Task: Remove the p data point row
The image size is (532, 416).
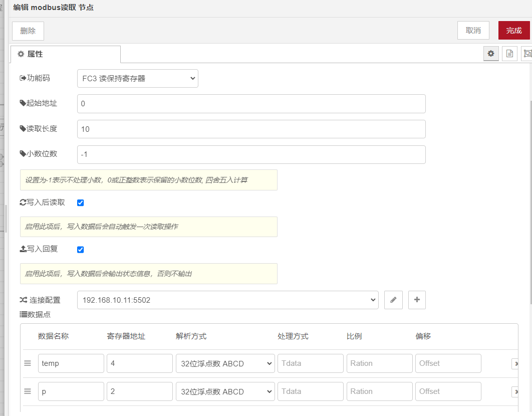Action: 515,391
